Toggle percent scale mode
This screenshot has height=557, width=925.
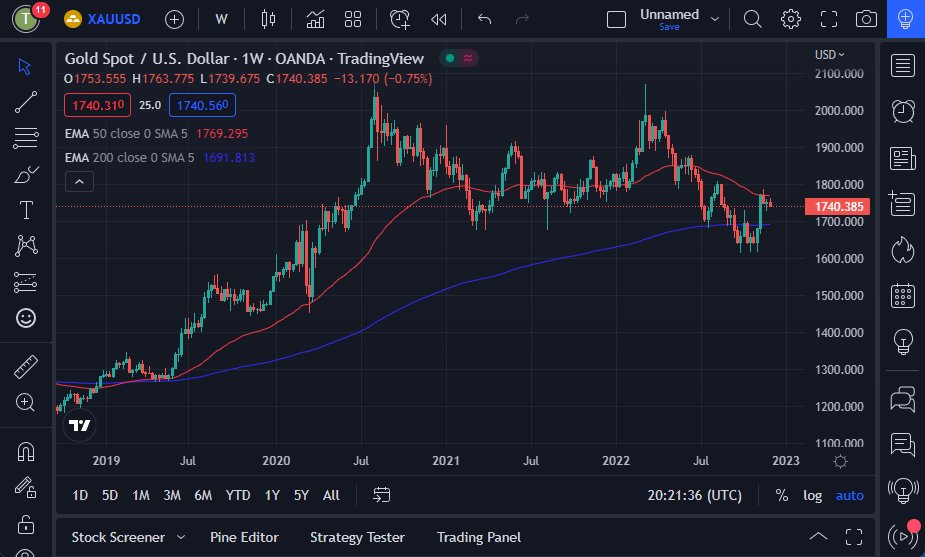(781, 495)
